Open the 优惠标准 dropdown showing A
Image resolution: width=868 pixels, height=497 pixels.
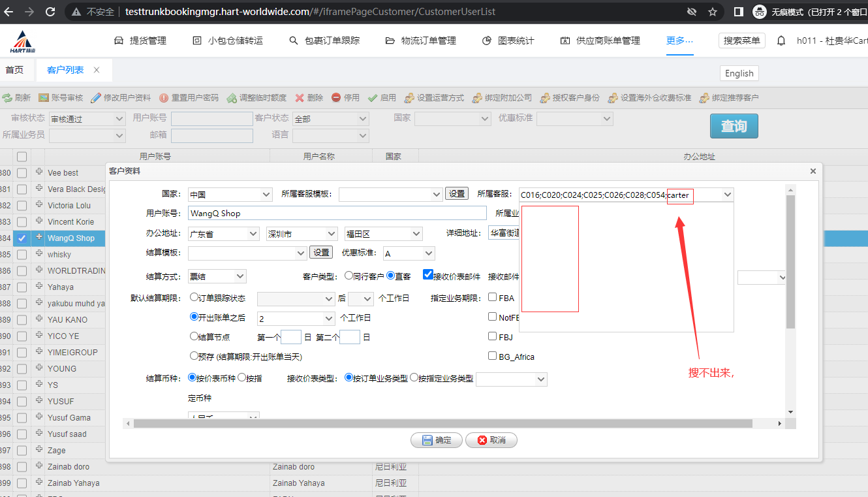409,253
